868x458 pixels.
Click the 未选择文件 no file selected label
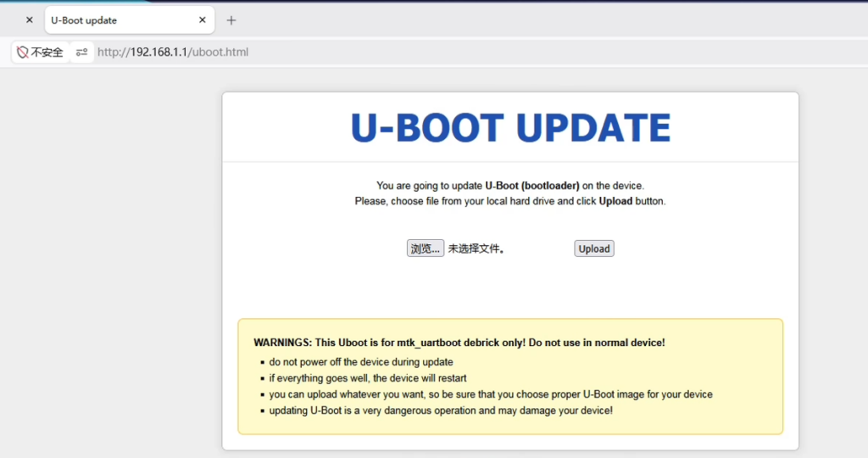(476, 249)
